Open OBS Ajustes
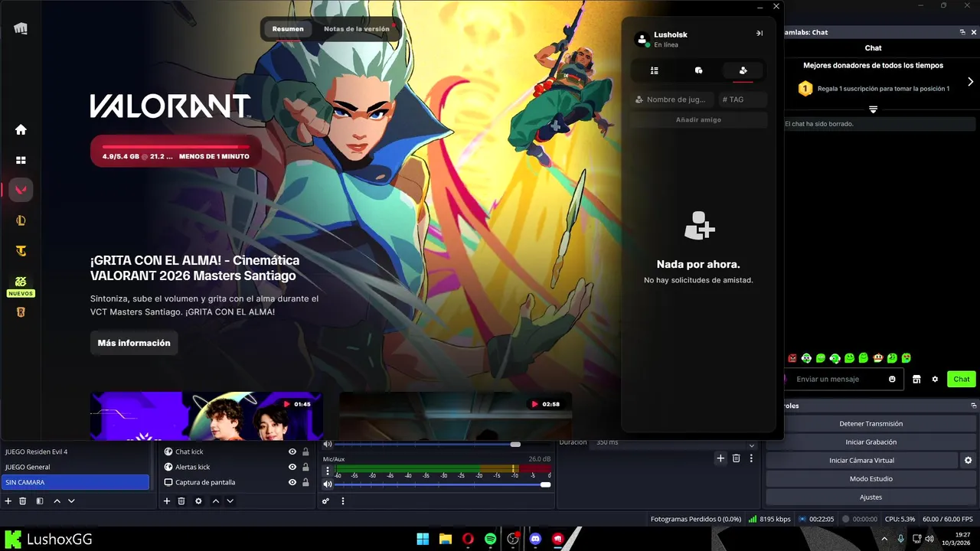Image resolution: width=980 pixels, height=551 pixels. click(x=871, y=497)
